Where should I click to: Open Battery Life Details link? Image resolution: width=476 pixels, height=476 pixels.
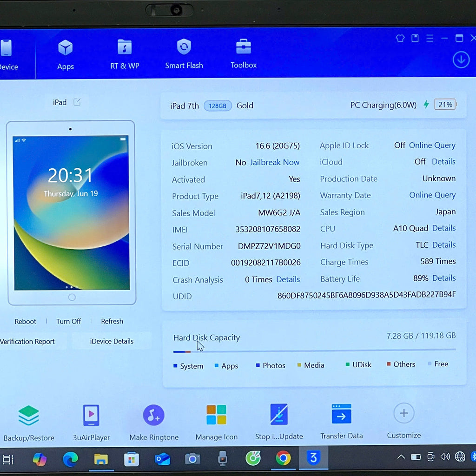[x=444, y=278]
